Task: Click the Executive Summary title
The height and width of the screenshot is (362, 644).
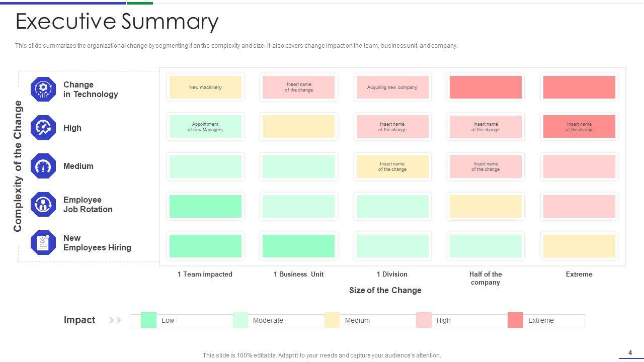Action: [117, 22]
